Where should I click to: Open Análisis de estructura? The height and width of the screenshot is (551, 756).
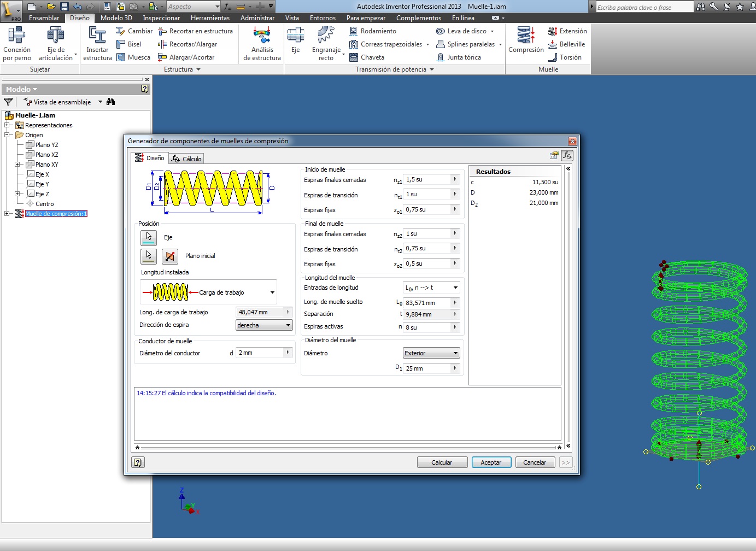click(x=262, y=44)
